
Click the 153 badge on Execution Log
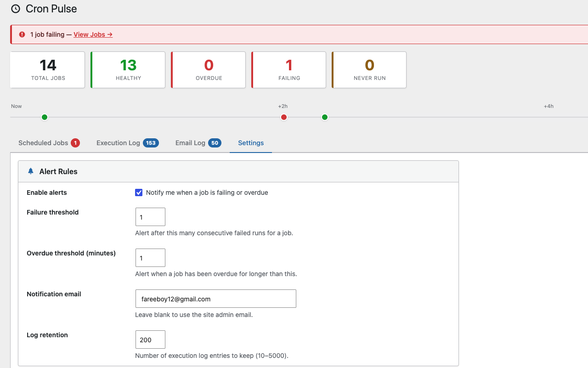tap(151, 143)
